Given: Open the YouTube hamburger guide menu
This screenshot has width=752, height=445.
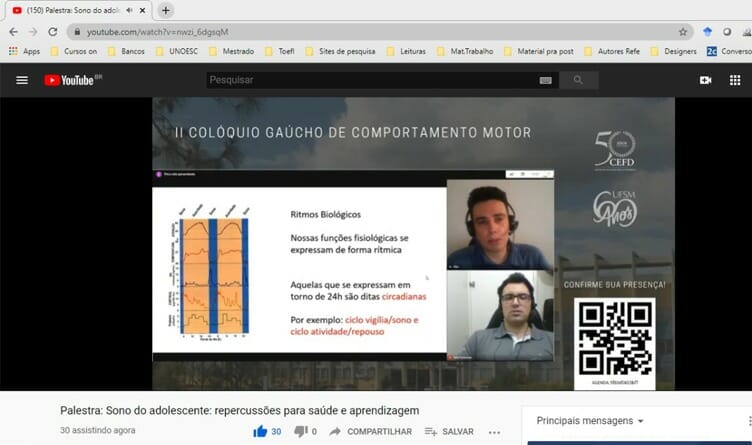Looking at the screenshot, I should click(22, 80).
